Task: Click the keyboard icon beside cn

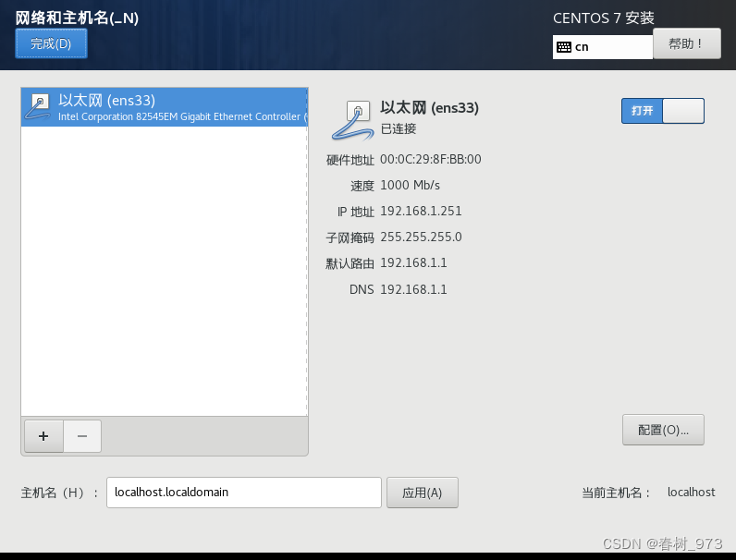Action: [x=564, y=47]
